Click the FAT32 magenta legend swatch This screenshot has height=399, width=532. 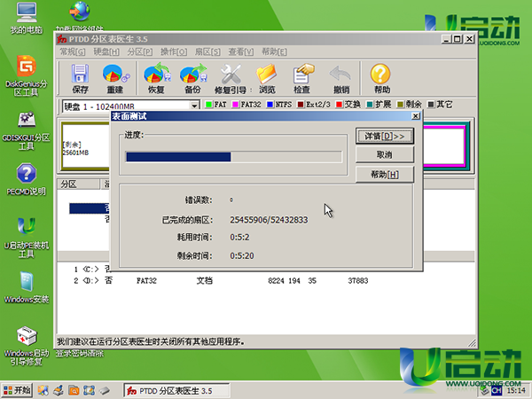click(235, 105)
